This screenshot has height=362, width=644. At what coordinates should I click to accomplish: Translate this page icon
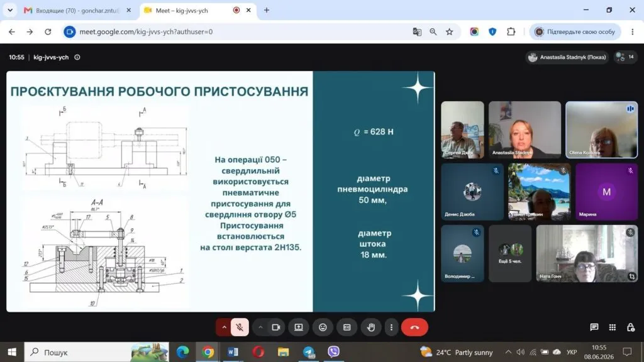click(417, 31)
